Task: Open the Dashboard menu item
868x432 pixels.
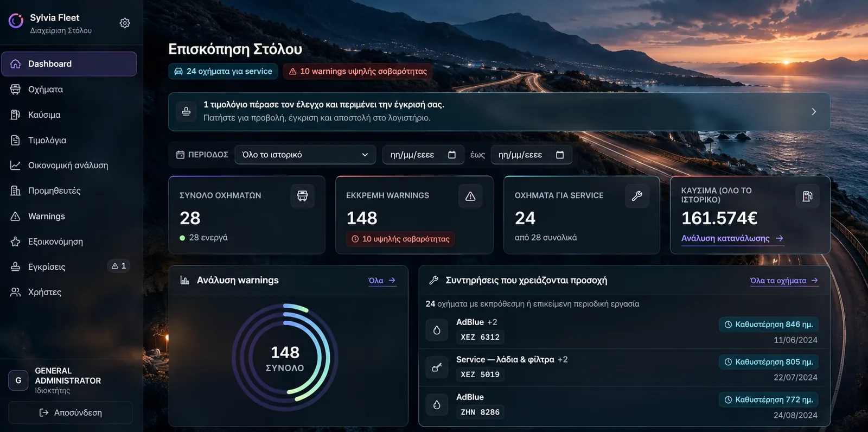Action: (69, 64)
